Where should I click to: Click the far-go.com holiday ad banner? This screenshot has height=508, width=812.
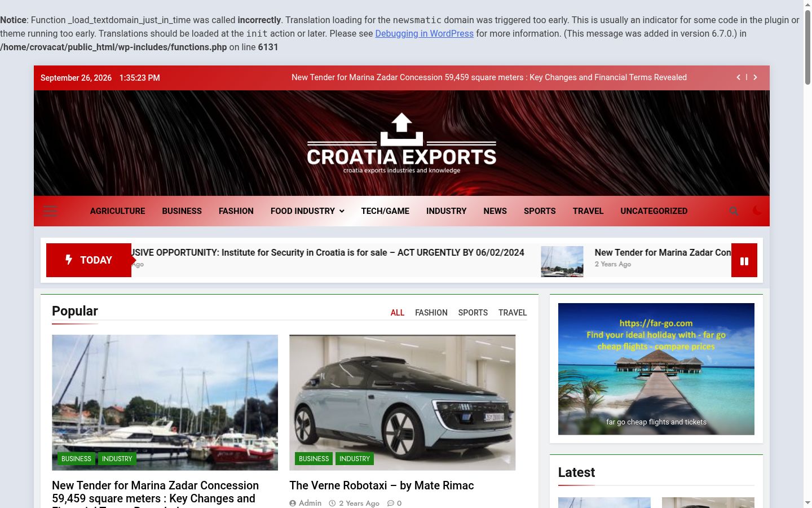coord(656,369)
